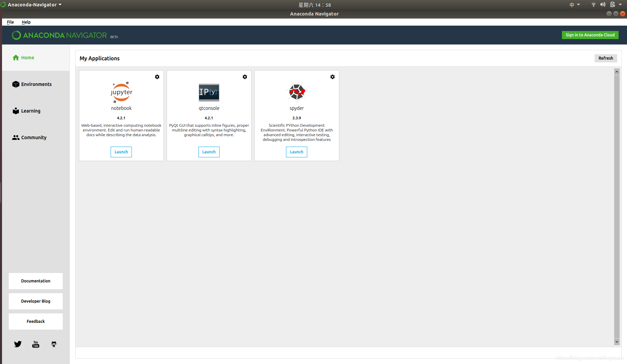The width and height of the screenshot is (627, 364).
Task: Open settings gear for Jupyter notebook
Action: click(x=157, y=77)
